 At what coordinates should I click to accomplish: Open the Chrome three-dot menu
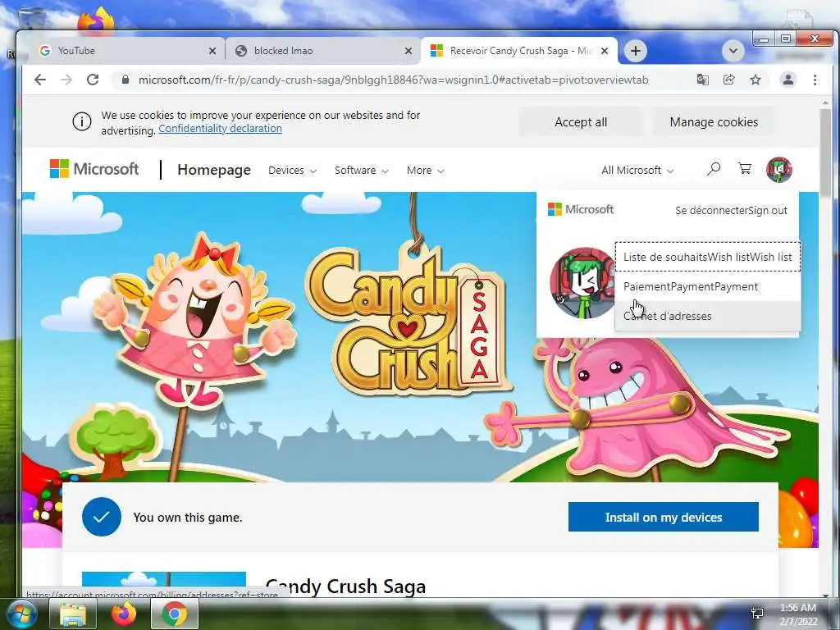[x=815, y=80]
